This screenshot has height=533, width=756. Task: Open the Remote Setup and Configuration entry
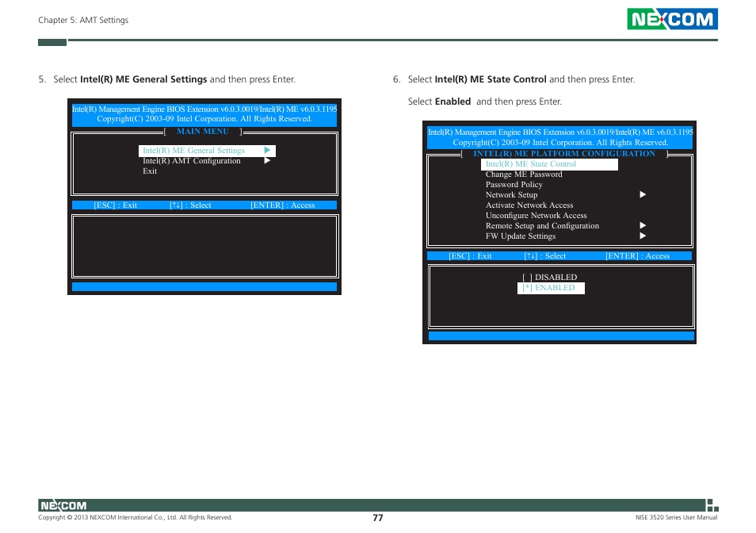tap(542, 226)
